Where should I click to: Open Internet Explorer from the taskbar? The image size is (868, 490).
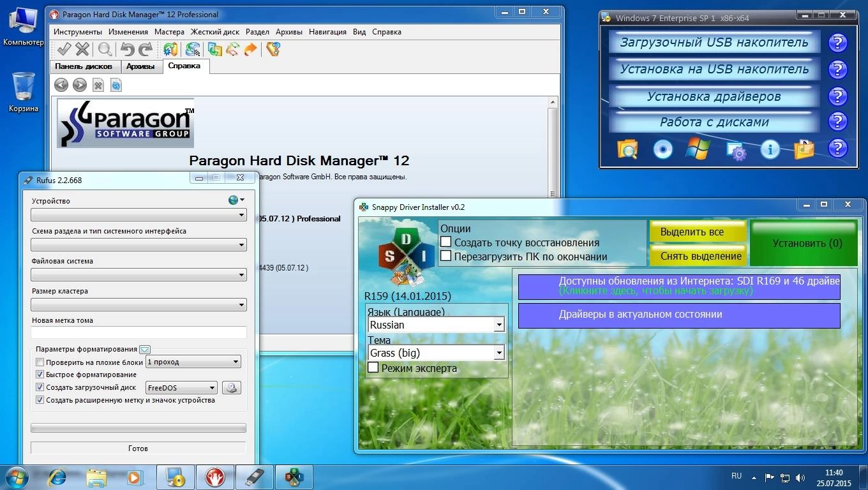[x=57, y=477]
